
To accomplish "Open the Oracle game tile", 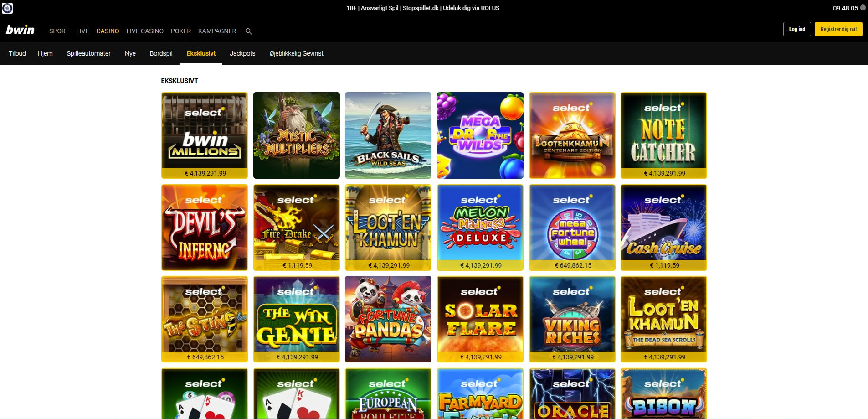I will coord(572,393).
